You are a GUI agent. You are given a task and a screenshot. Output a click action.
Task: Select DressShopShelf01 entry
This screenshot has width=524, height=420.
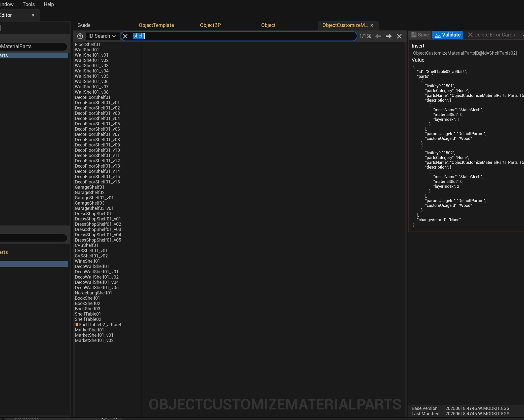(x=93, y=214)
